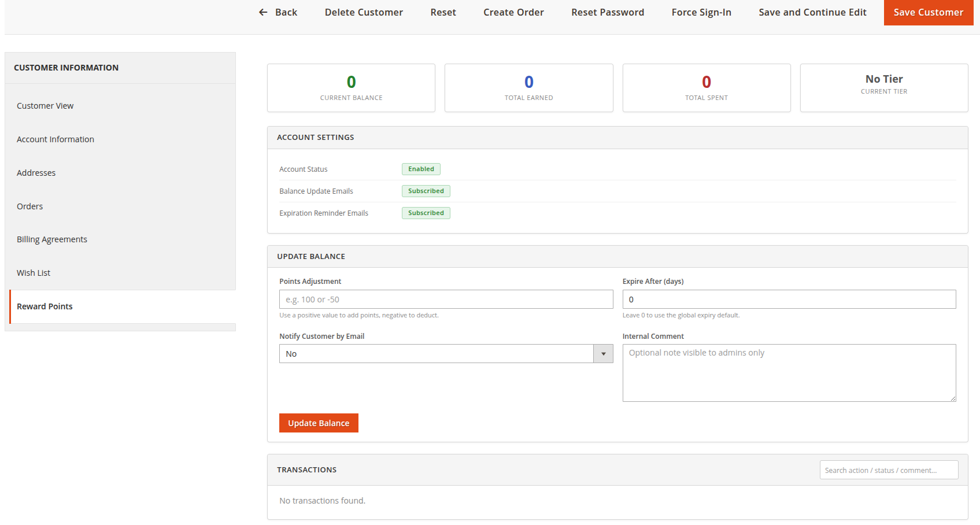Click Expiration Reminder Emails Subscribed badge
The height and width of the screenshot is (525, 980).
(x=426, y=213)
